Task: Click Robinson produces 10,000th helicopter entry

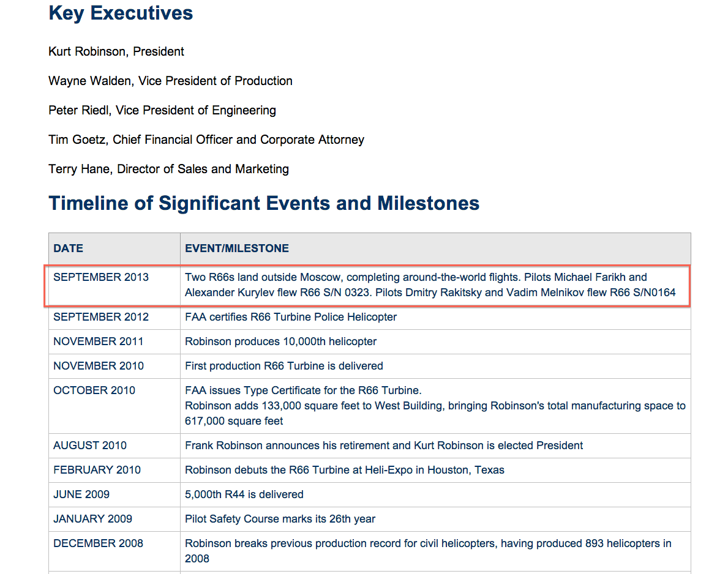Action: [x=280, y=341]
